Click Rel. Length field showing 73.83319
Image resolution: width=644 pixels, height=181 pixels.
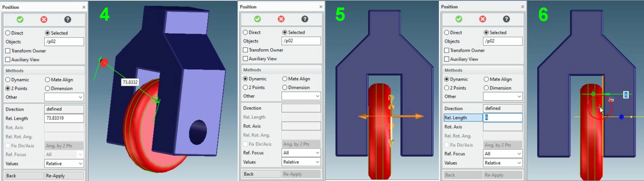64,118
